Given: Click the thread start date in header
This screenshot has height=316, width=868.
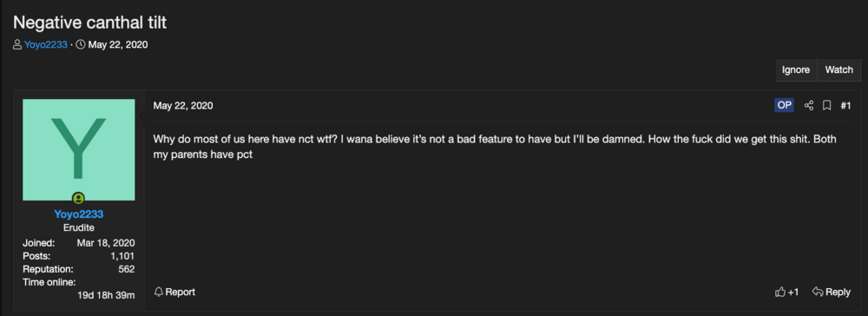Looking at the screenshot, I should (x=118, y=45).
